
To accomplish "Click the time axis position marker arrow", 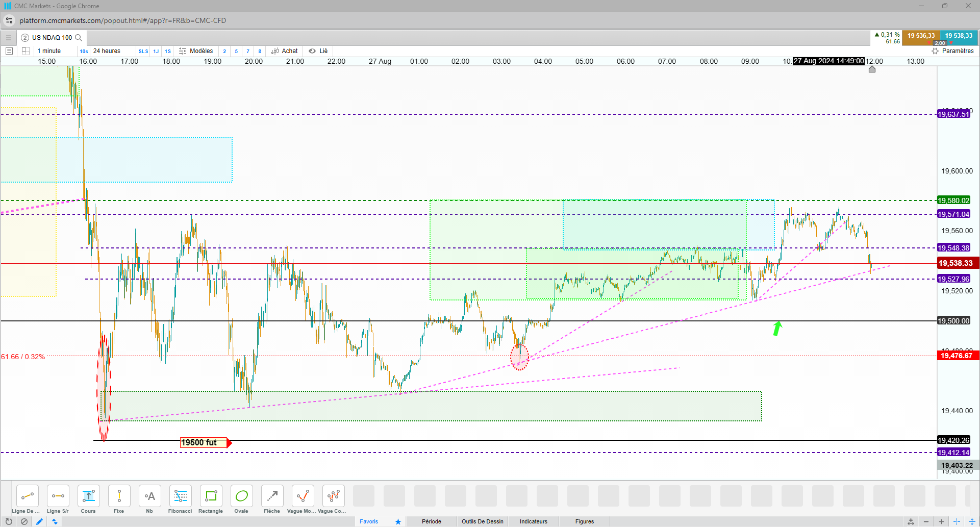I will pyautogui.click(x=872, y=69).
